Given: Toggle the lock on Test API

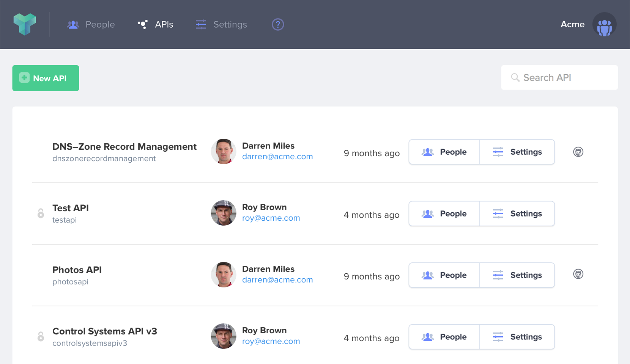Looking at the screenshot, I should [x=40, y=213].
